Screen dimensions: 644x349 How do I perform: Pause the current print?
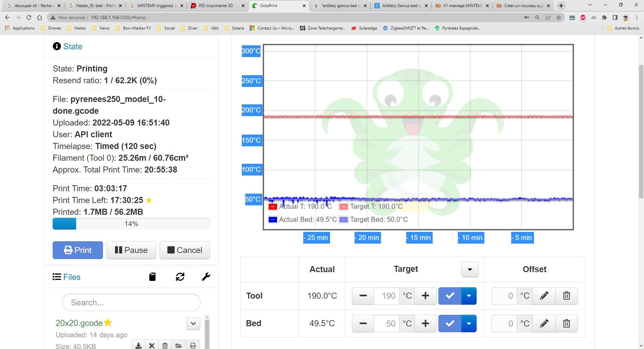tap(131, 250)
